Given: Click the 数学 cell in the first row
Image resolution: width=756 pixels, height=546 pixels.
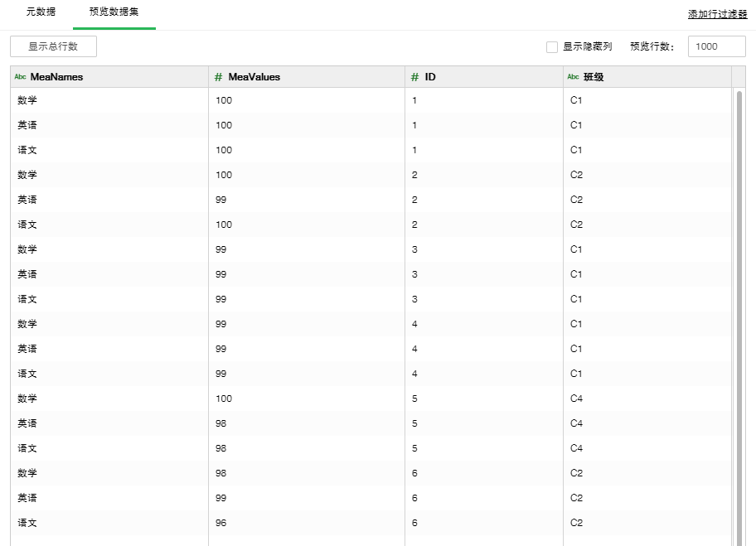Looking at the screenshot, I should pyautogui.click(x=27, y=100).
